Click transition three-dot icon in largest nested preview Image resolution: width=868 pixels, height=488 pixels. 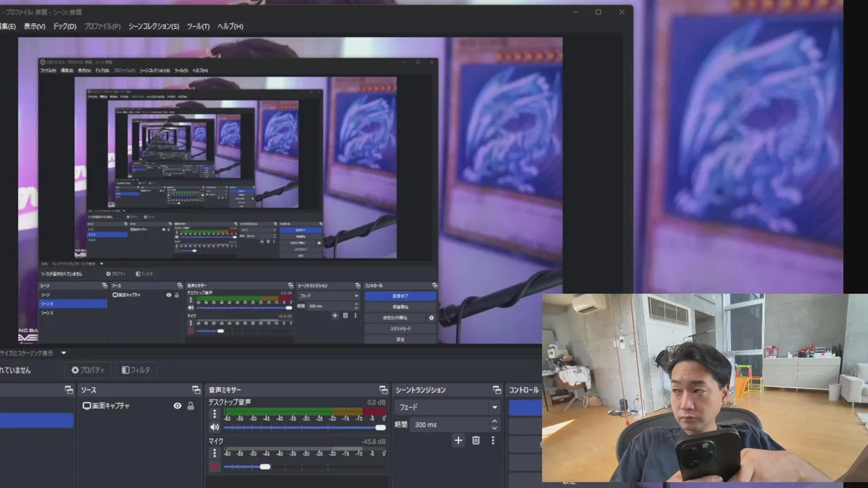pyautogui.click(x=355, y=315)
